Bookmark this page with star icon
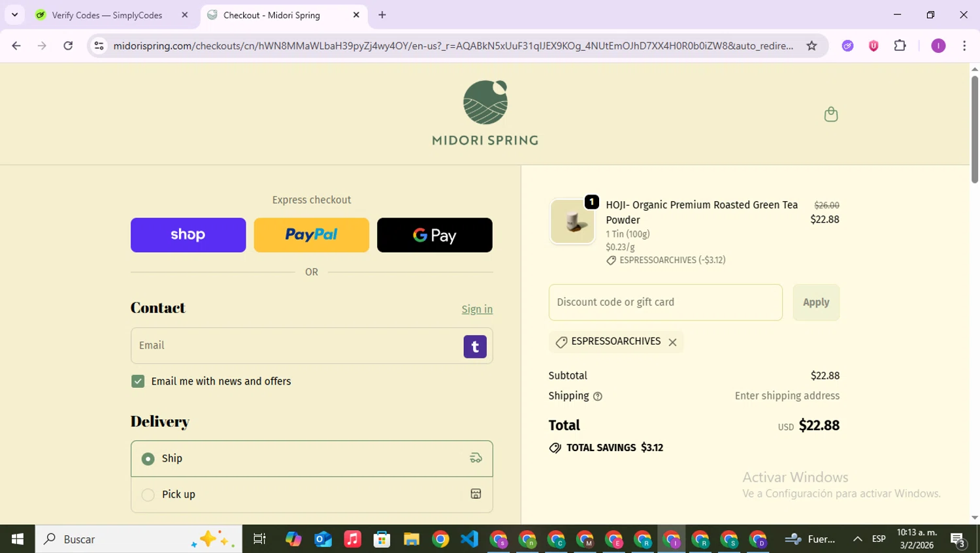Screen dimensions: 980x553 pos(811,46)
